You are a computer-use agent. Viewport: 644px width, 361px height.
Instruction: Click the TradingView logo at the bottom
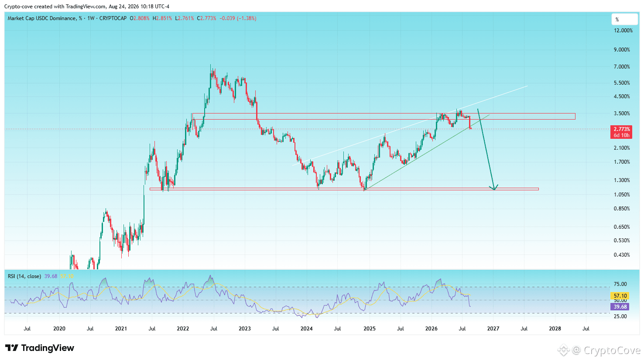[x=40, y=348]
